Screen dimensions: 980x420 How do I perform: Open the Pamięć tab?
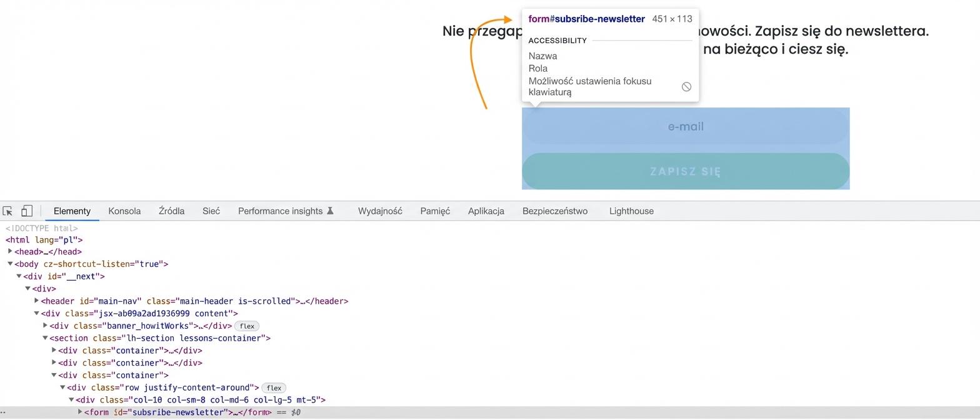pyautogui.click(x=435, y=211)
